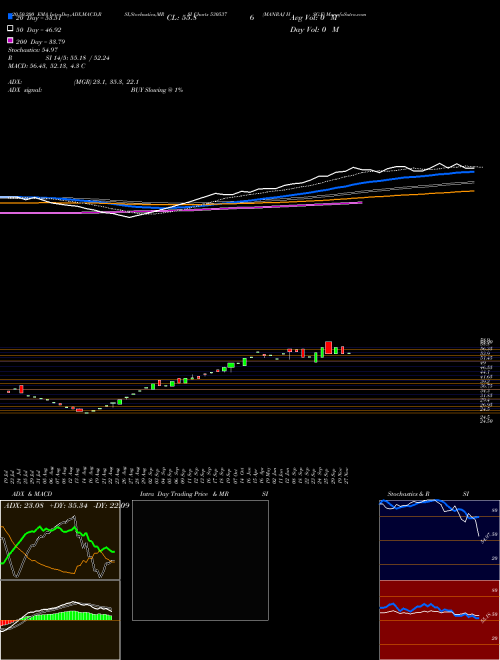Click the '50 Day = 46.92' legend text
The height and width of the screenshot is (660, 500).
(x=38, y=30)
